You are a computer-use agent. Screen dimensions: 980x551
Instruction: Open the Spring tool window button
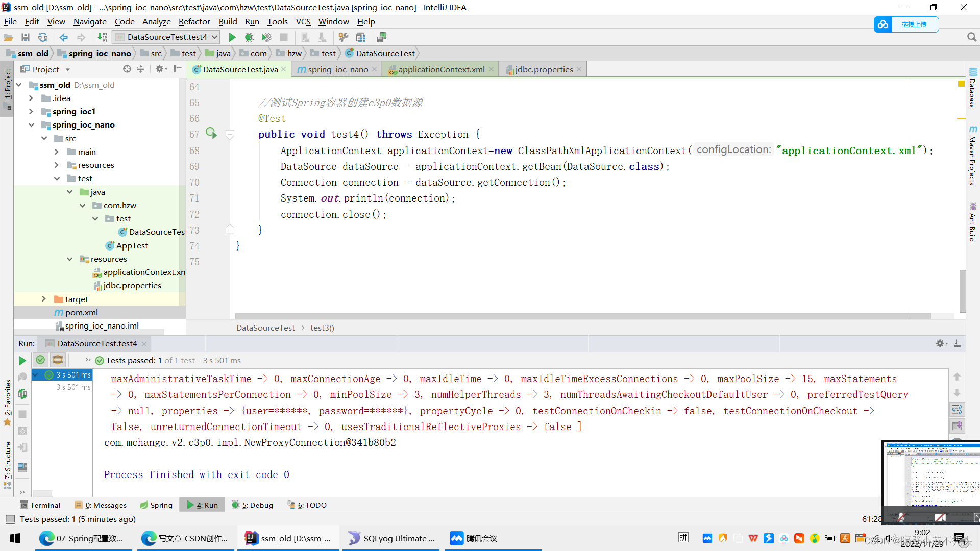coord(156,505)
